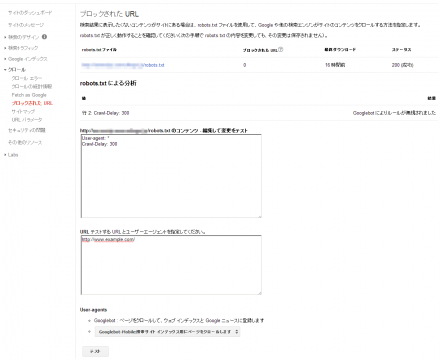The height and width of the screenshot is (360, 440).
Task: Click the URL test text area
Action: point(171,265)
